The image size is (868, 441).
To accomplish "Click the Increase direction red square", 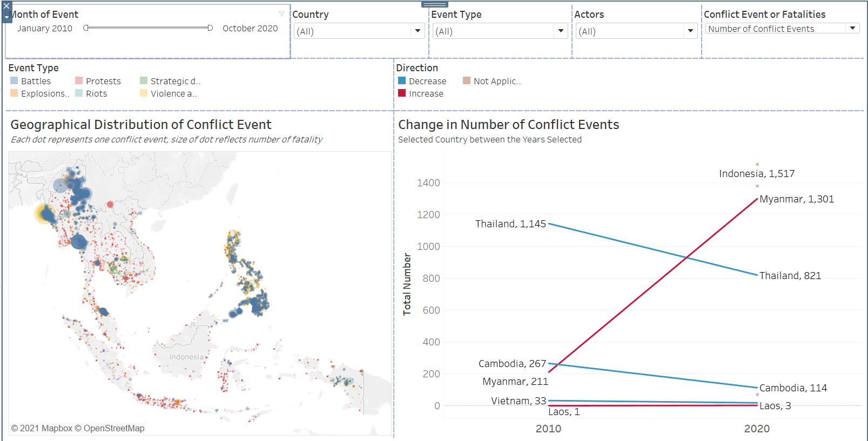I will (x=402, y=93).
